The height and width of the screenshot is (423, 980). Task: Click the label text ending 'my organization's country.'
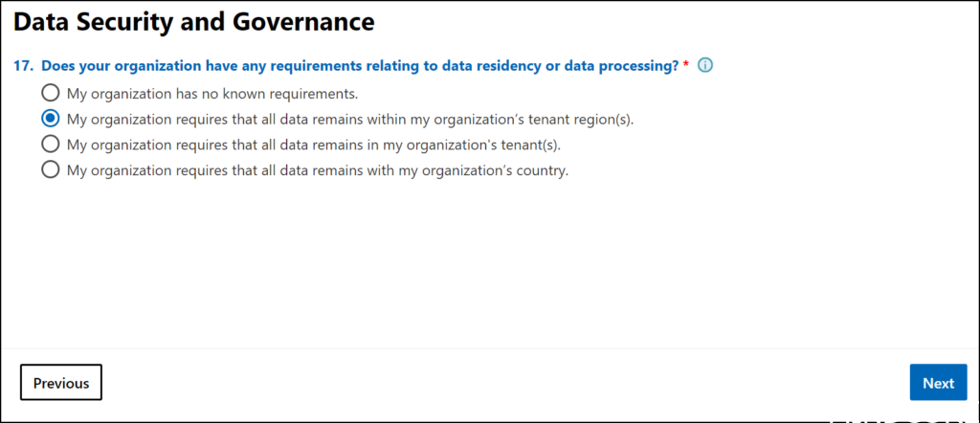[318, 171]
